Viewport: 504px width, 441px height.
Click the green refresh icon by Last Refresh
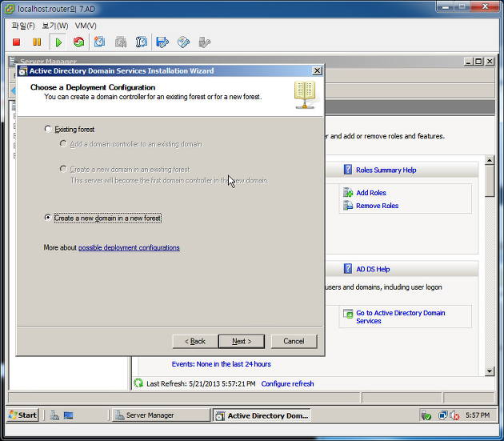138,383
